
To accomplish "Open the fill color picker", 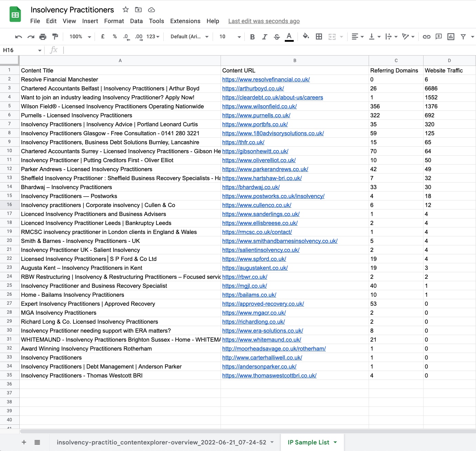I will coord(306,37).
